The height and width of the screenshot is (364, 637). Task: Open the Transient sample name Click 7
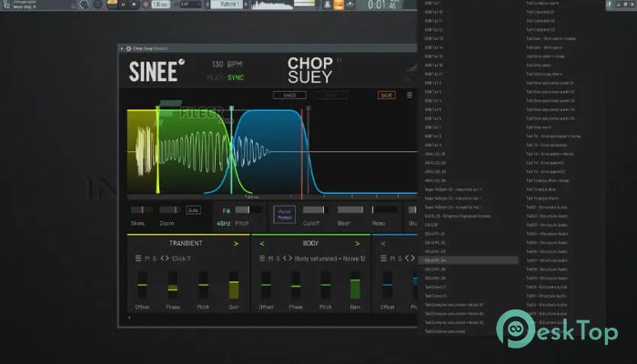pyautogui.click(x=181, y=258)
